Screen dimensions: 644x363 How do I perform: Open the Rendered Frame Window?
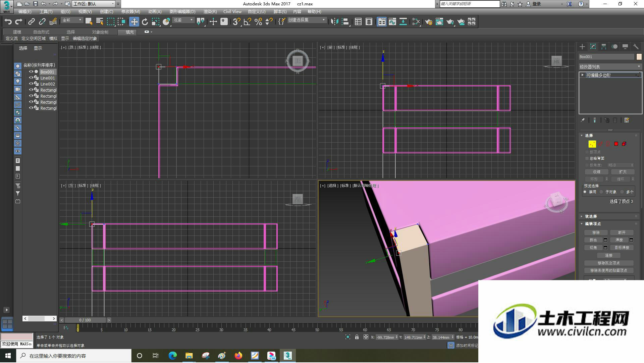pyautogui.click(x=439, y=22)
